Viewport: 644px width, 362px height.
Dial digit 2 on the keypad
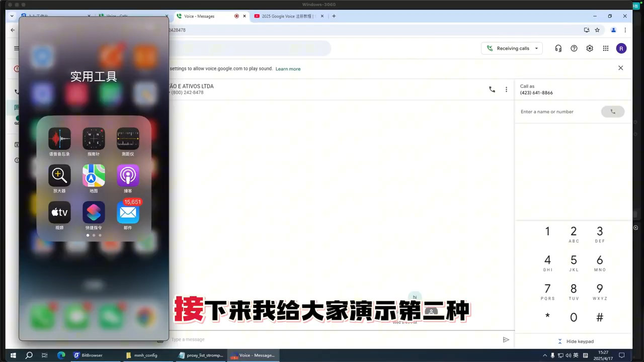[574, 234]
